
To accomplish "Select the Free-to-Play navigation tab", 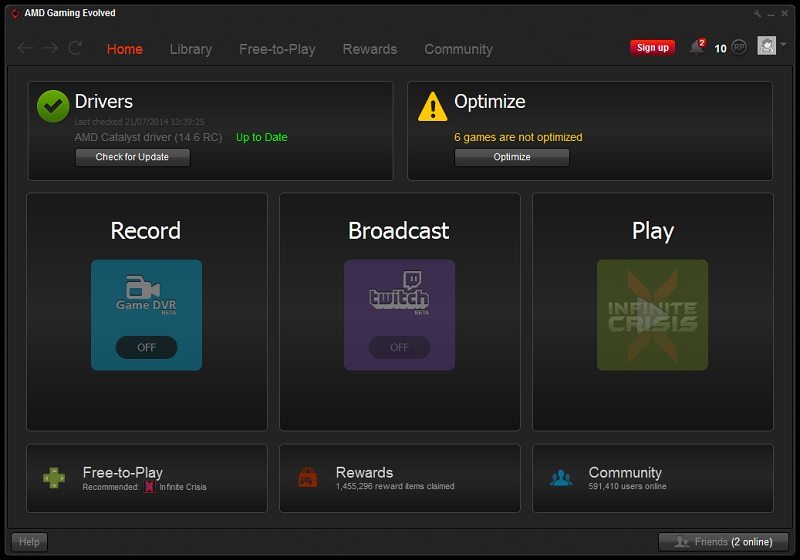I will pos(277,49).
